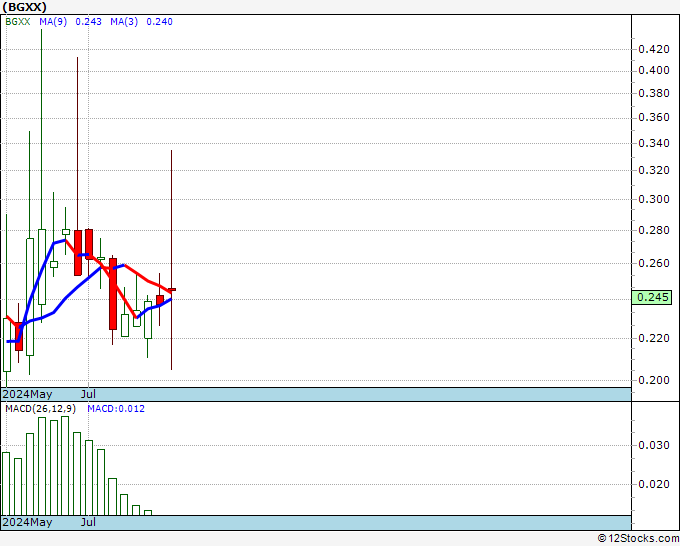Click the MA(9) value 0.243
The height and width of the screenshot is (546, 680).
pyautogui.click(x=88, y=22)
